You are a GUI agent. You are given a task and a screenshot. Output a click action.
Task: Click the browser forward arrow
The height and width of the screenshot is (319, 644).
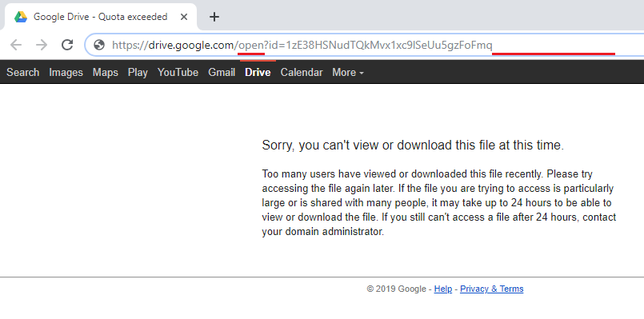point(42,45)
